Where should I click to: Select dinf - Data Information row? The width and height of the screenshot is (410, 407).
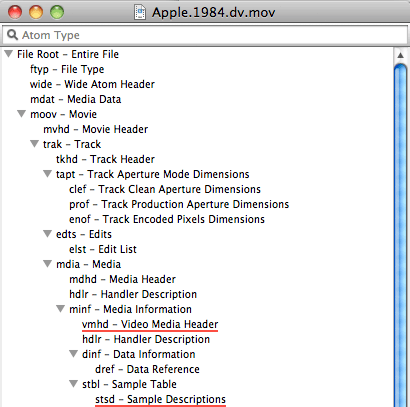point(139,354)
